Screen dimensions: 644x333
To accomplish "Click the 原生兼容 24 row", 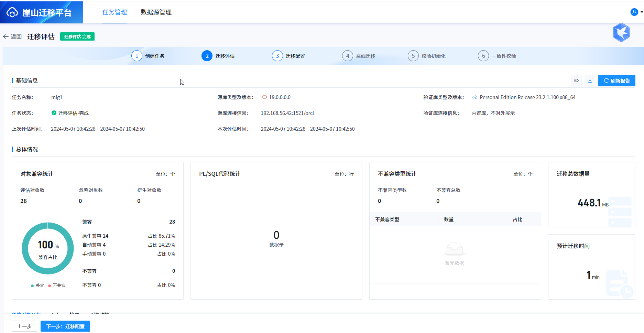I will 129,236.
